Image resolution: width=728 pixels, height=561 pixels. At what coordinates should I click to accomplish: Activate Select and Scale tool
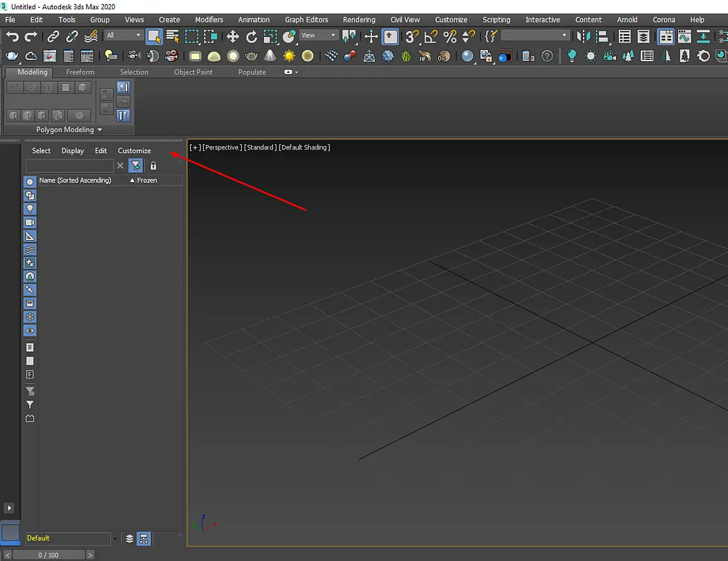coord(270,36)
